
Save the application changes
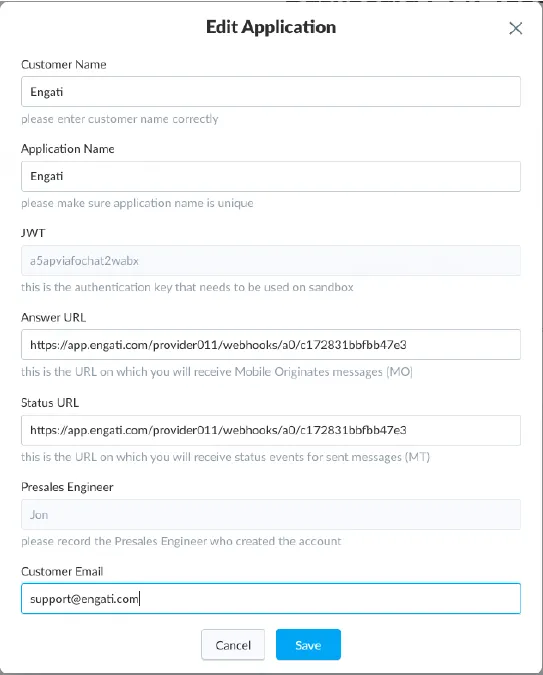[x=308, y=644]
